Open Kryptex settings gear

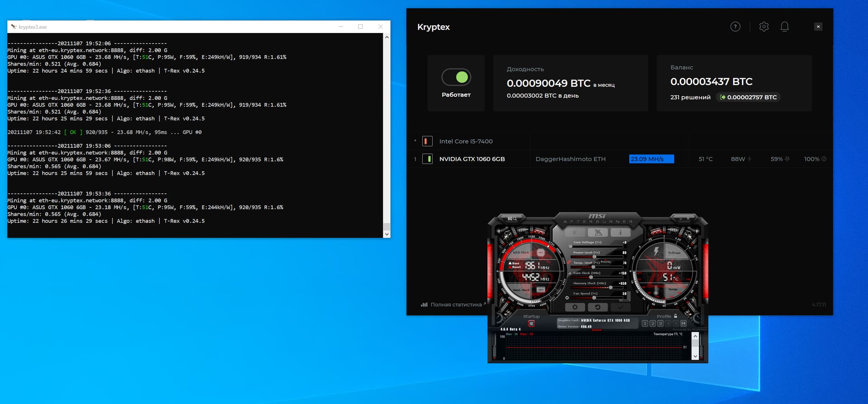coord(764,27)
